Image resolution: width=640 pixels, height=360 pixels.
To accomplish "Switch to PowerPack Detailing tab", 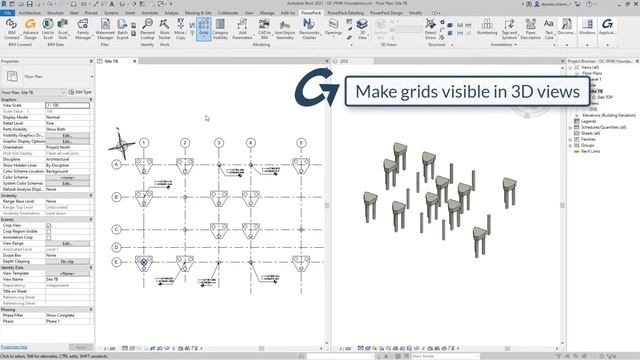I will click(x=345, y=13).
